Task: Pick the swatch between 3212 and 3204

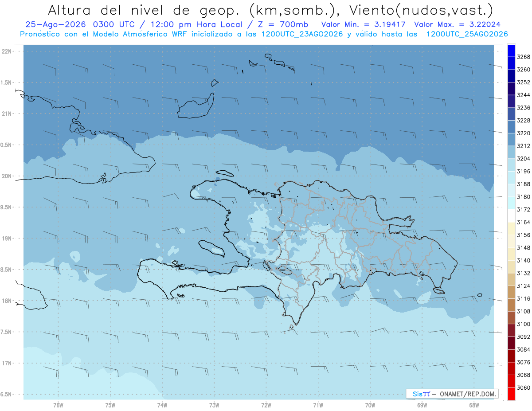Action: coord(511,152)
